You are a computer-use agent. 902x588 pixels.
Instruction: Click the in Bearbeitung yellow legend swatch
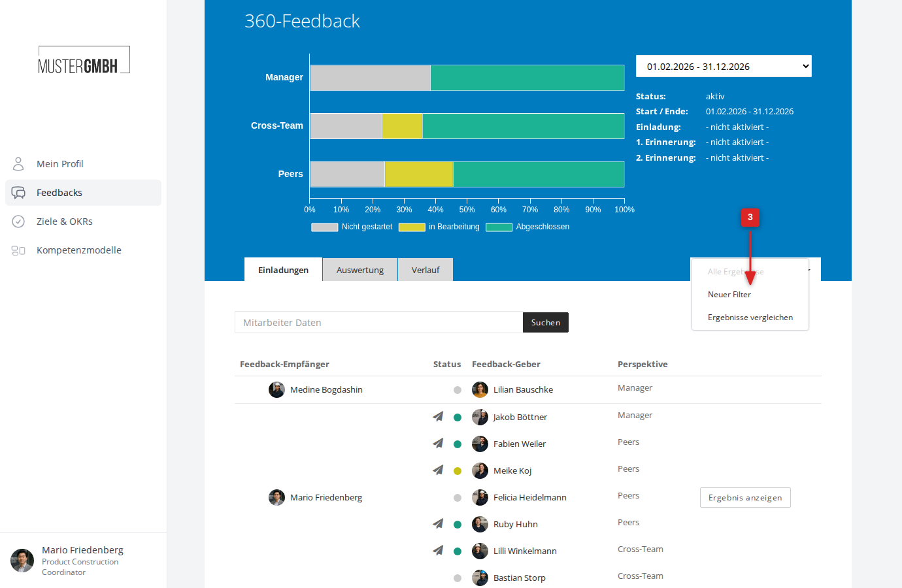412,227
